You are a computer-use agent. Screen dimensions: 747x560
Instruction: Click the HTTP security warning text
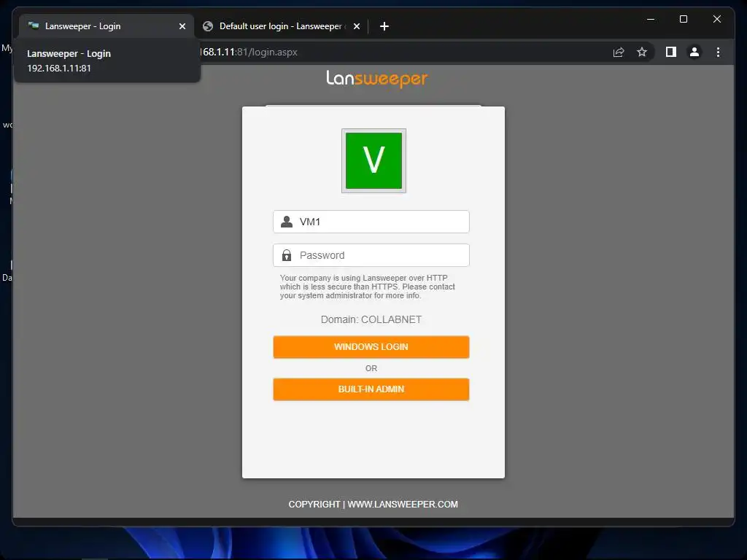(x=368, y=287)
